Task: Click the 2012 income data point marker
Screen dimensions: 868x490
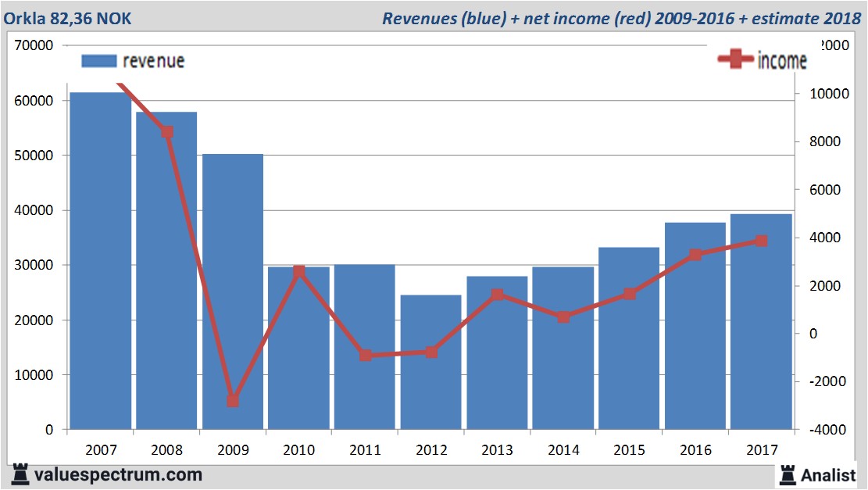Action: pyautogui.click(x=432, y=352)
